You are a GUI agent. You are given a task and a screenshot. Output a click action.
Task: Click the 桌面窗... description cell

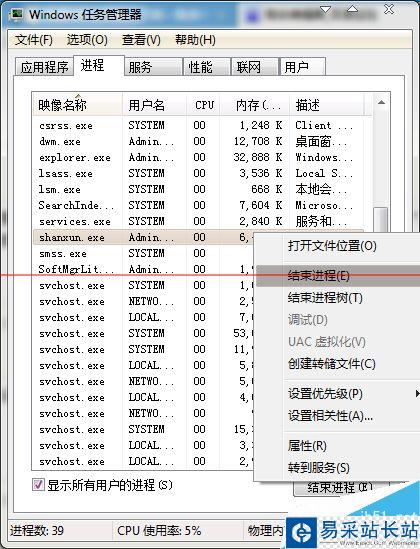click(x=321, y=142)
